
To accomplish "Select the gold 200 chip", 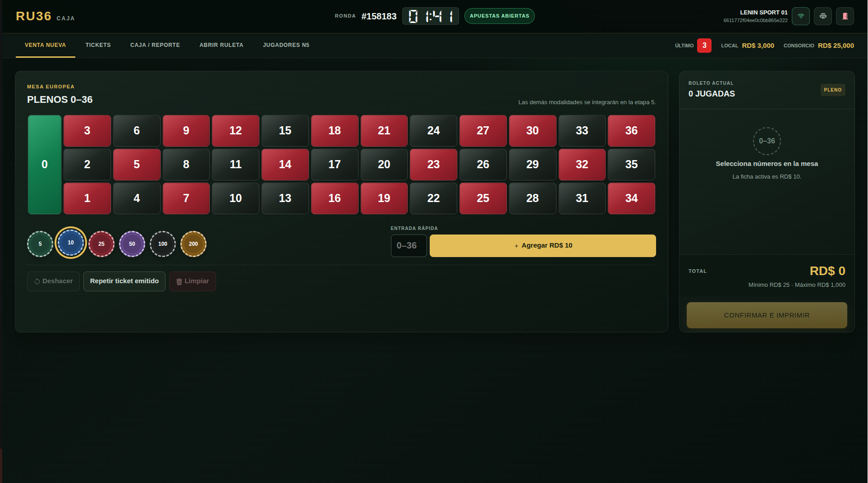I will pos(193,244).
